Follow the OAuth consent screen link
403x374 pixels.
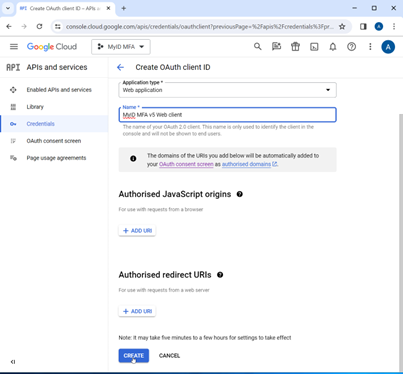pos(186,164)
